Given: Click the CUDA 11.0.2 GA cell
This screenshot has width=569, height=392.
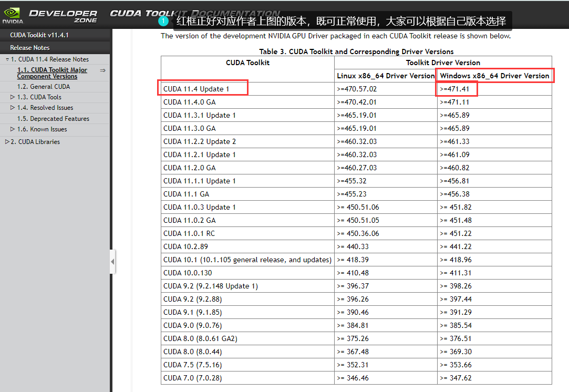Looking at the screenshot, I should coord(247,220).
